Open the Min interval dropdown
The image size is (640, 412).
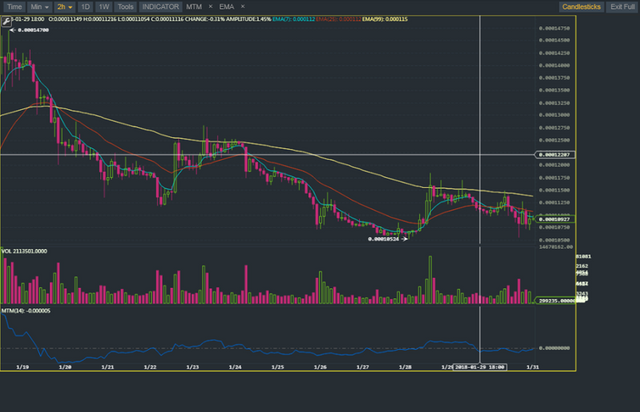pos(40,7)
